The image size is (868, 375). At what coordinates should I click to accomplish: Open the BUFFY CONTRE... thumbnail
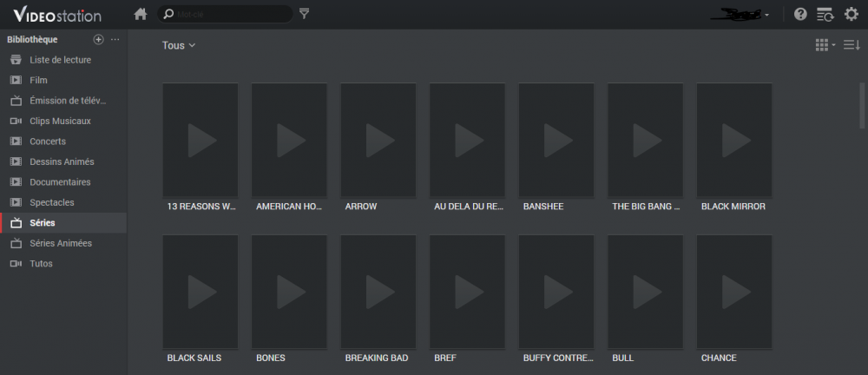(556, 292)
